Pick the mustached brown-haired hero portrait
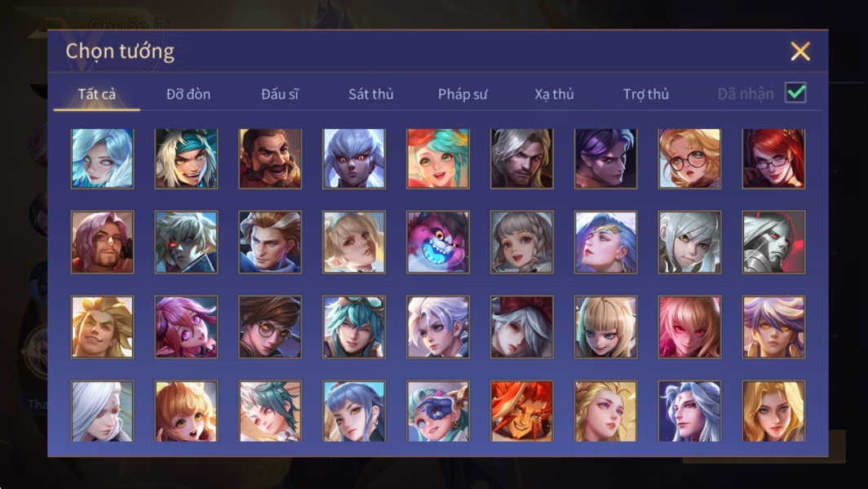This screenshot has width=868, height=489. (x=270, y=158)
